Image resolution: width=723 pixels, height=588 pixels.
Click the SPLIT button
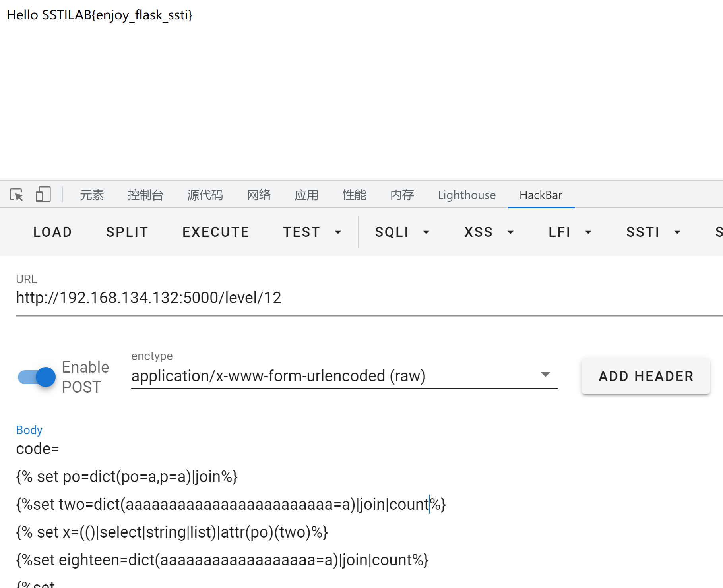pyautogui.click(x=127, y=232)
